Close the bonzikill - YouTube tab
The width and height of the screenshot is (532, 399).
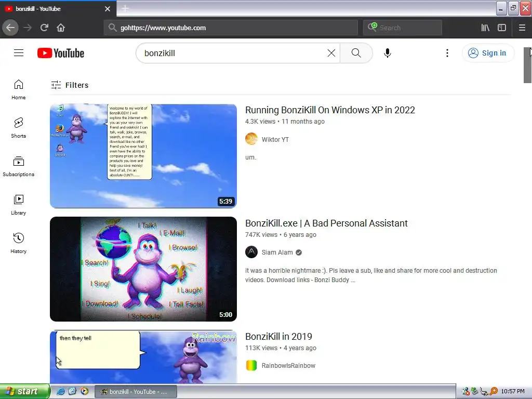click(107, 9)
